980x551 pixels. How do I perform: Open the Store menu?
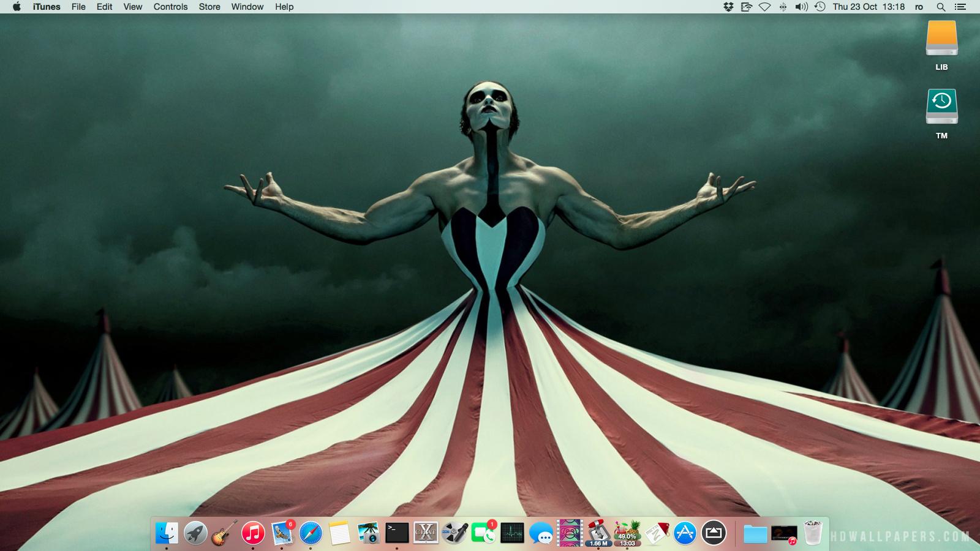(209, 7)
